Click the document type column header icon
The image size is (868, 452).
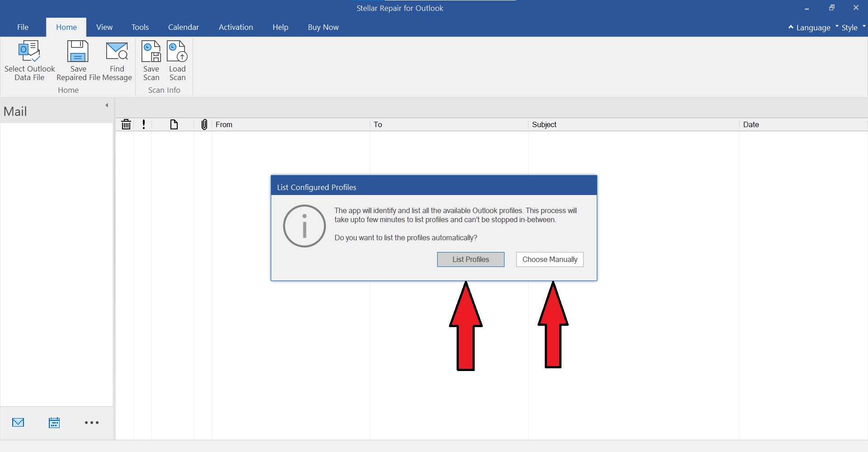pos(174,124)
